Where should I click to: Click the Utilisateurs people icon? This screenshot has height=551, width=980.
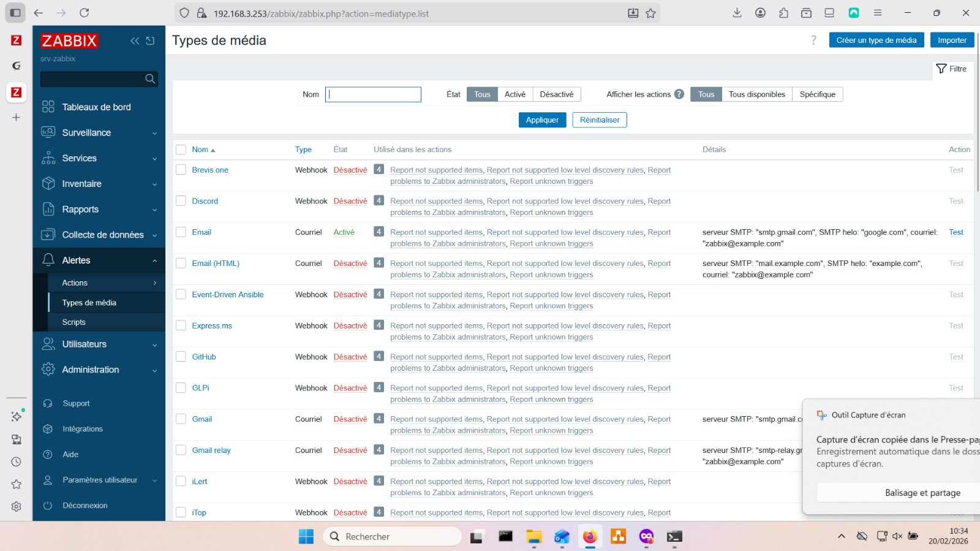click(48, 344)
